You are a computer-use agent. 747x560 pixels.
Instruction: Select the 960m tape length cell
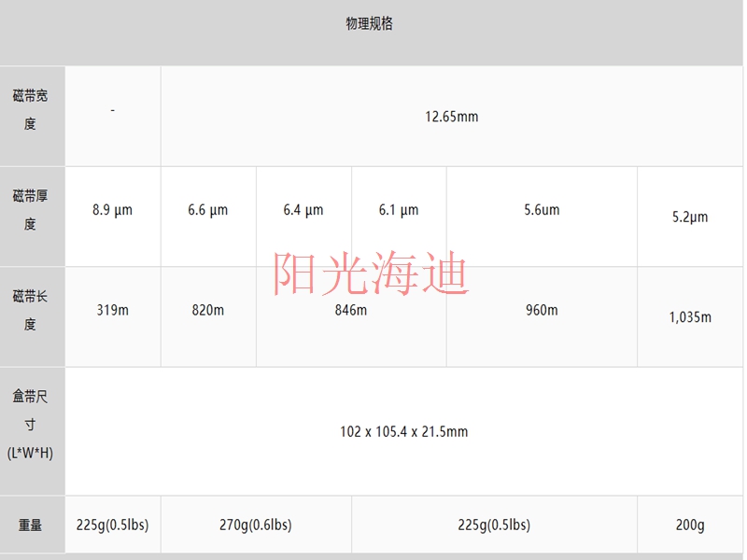(x=542, y=310)
